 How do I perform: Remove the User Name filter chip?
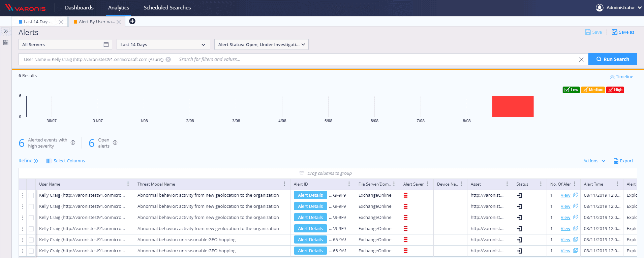(168, 59)
